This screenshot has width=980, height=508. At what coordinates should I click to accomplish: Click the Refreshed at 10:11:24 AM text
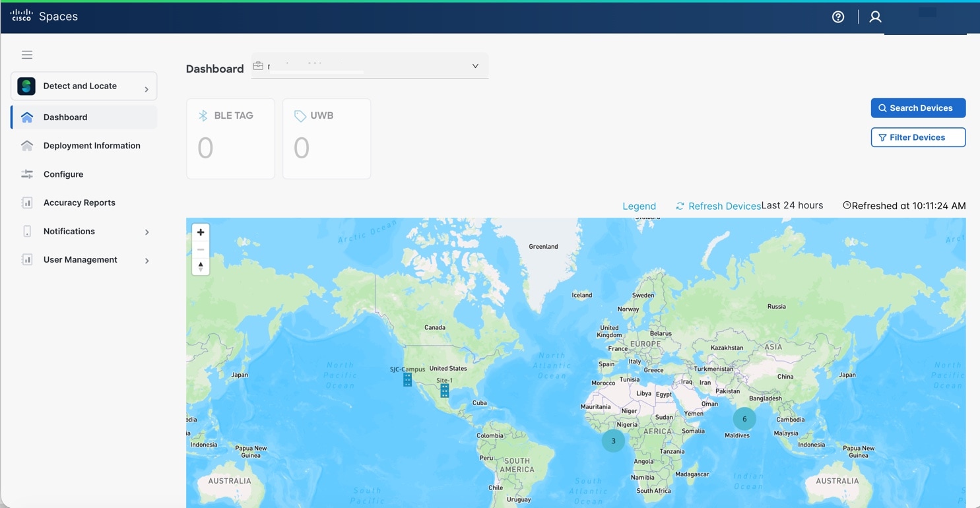(x=909, y=206)
